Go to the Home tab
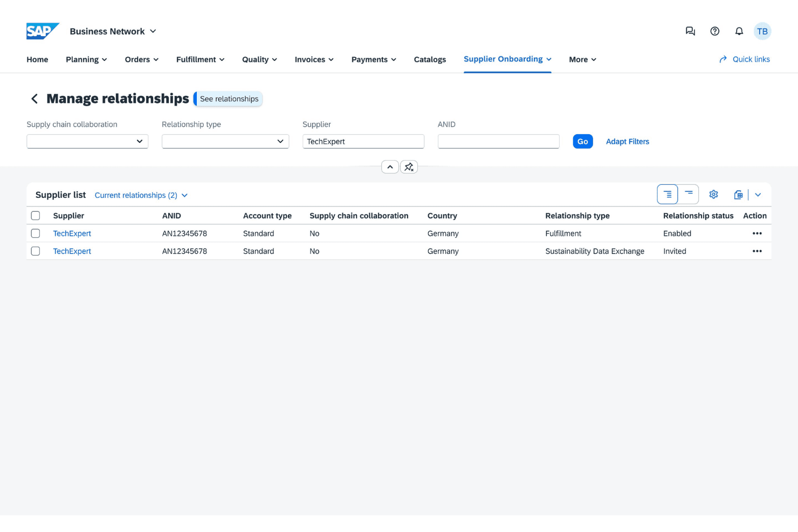 (x=37, y=59)
